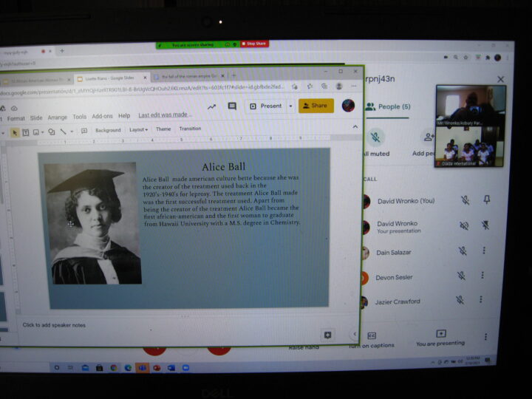This screenshot has width=532, height=399.
Task: Expand the Present button dropdown arrow
Action: click(x=290, y=106)
